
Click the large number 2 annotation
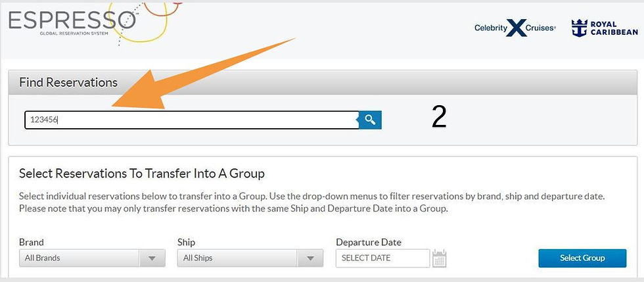[x=439, y=117]
